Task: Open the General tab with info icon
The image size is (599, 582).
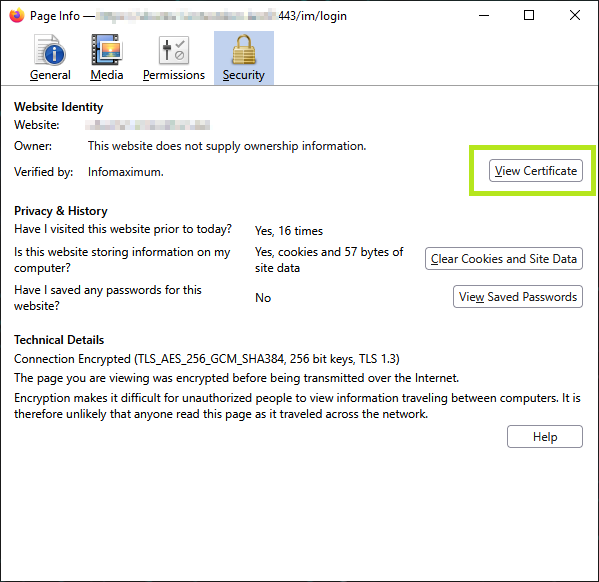Action: [50, 58]
